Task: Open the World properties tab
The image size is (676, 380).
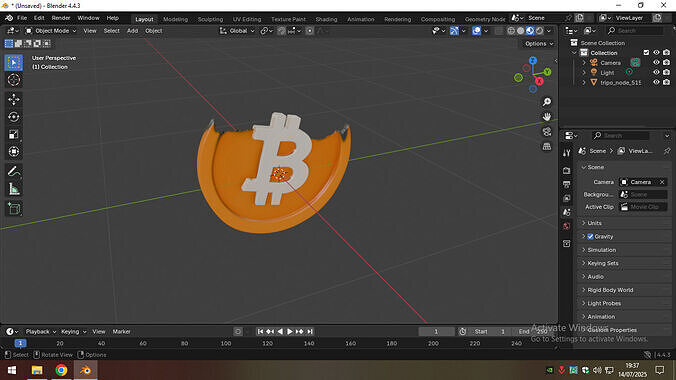Action: coord(566,226)
